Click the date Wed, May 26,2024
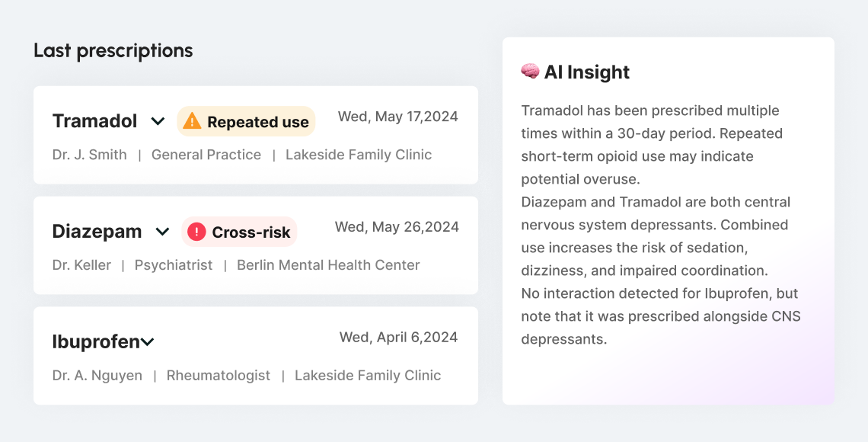The image size is (868, 442). [x=397, y=226]
